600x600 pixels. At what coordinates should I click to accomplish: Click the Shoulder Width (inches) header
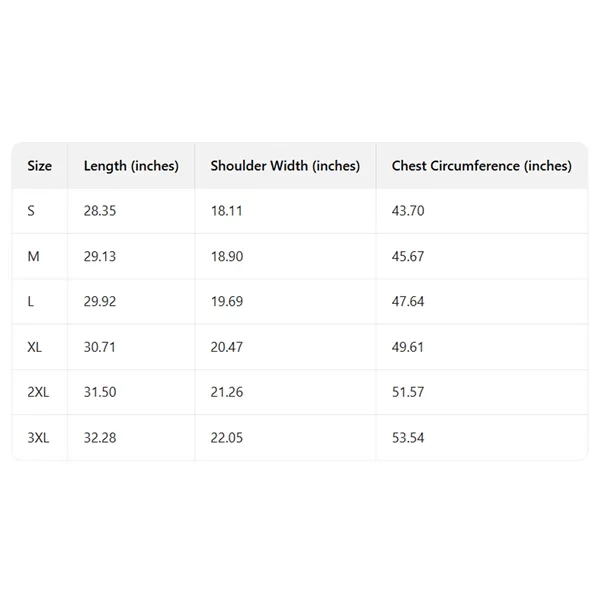pos(285,166)
